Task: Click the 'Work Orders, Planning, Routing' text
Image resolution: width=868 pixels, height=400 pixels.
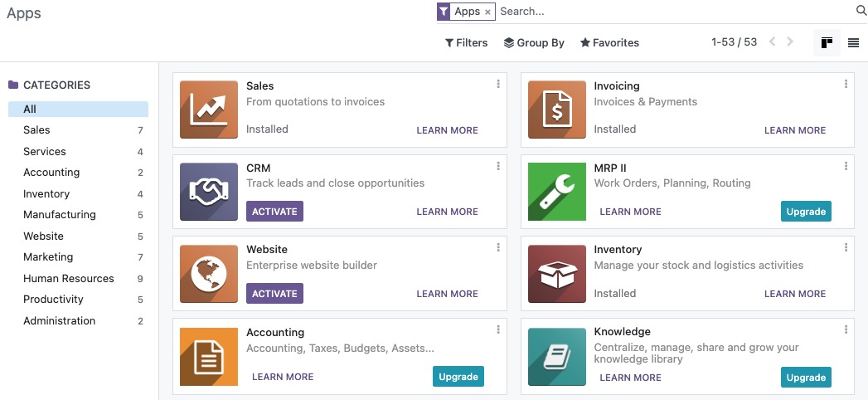Action: tap(672, 183)
